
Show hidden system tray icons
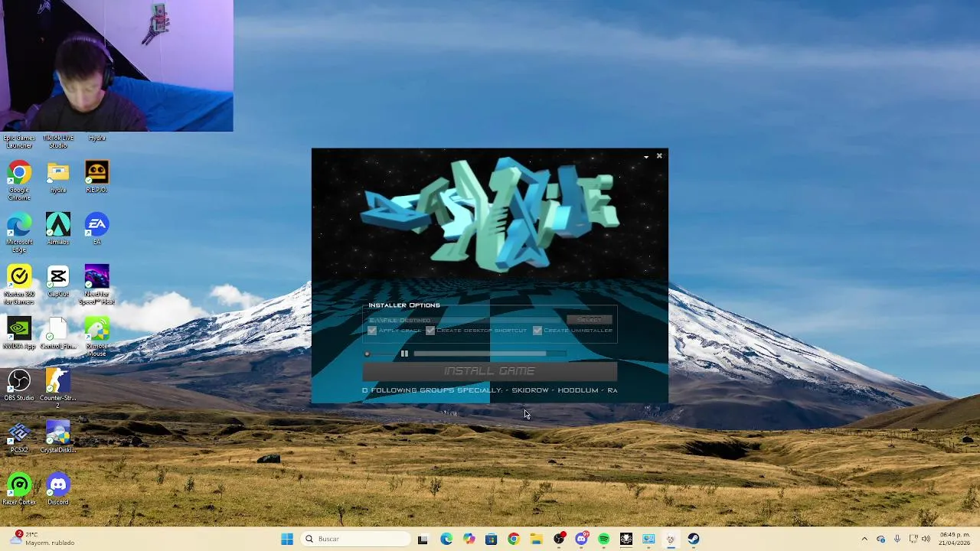(864, 539)
